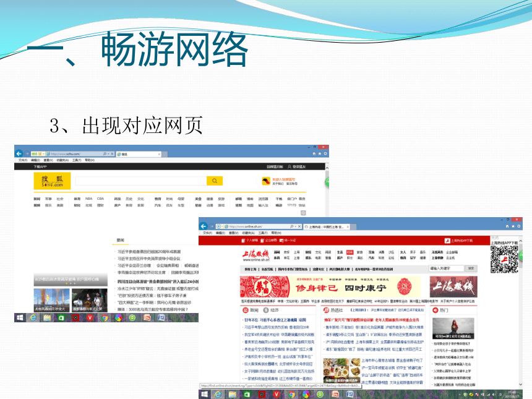Viewport: 532px width, 399px height.
Task: Open the gear tools icon in Shanghai Online browser
Action: [x=518, y=226]
